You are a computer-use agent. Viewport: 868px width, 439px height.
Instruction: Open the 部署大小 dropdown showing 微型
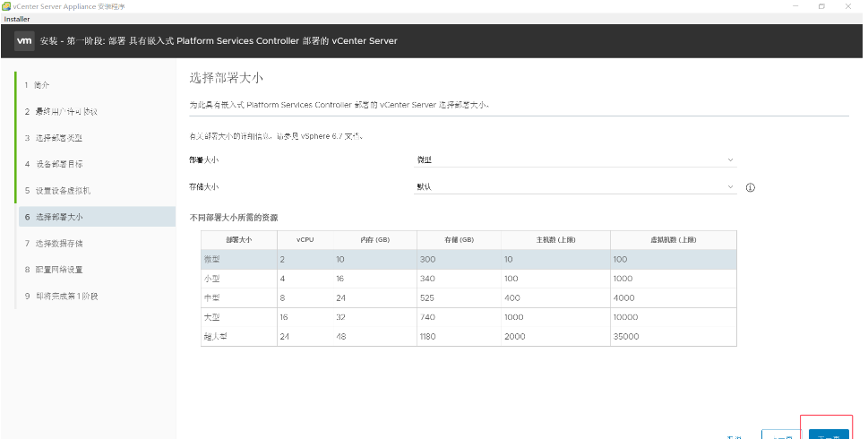[575, 160]
